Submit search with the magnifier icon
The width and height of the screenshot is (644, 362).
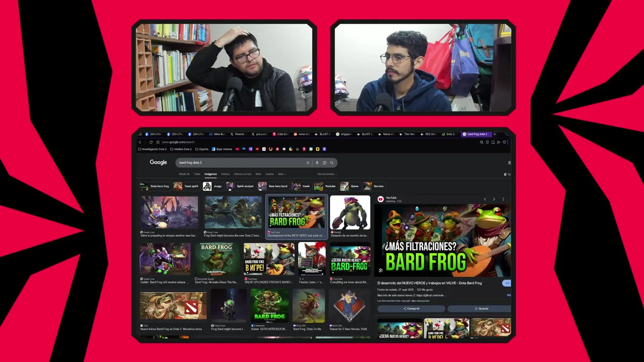coord(332,162)
